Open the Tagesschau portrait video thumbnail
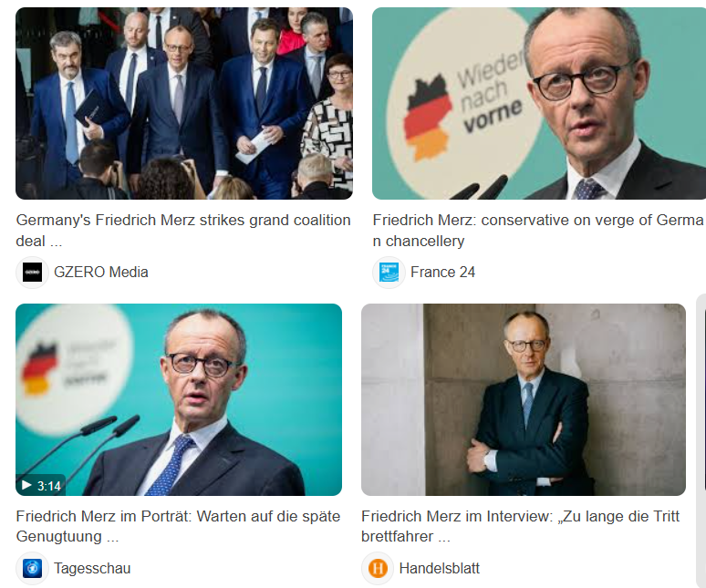The image size is (706, 588). (x=179, y=399)
